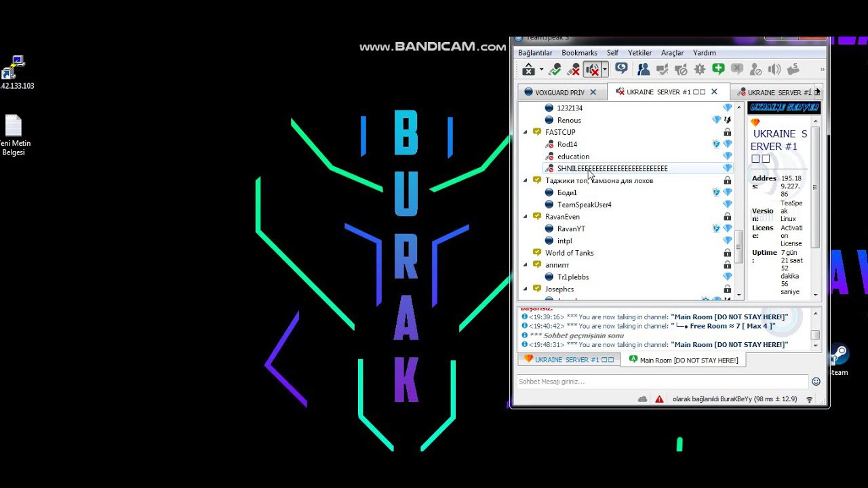Open the Yardım menu
868x488 pixels.
pos(704,53)
